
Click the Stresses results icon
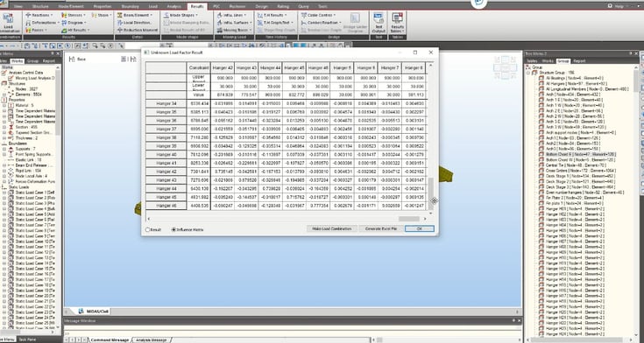point(64,15)
